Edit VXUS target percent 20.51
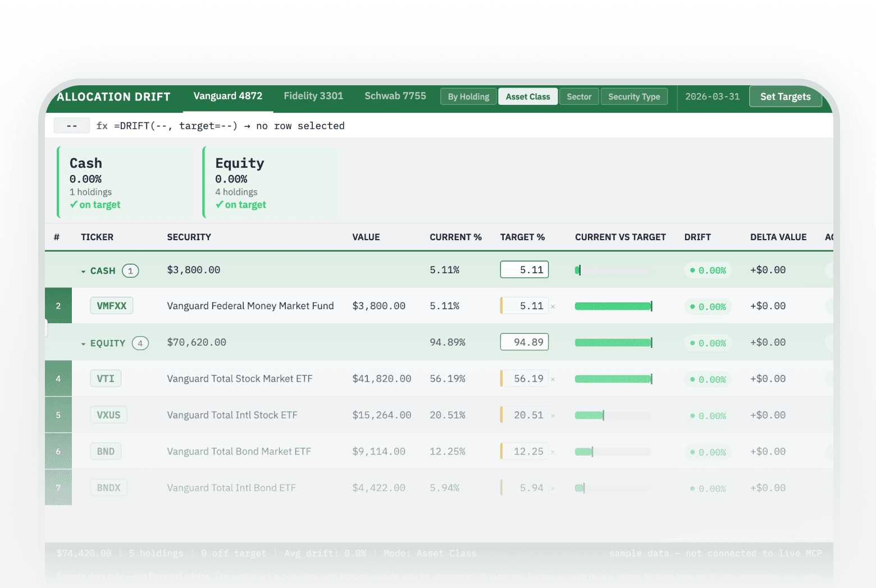Image resolution: width=876 pixels, height=588 pixels. click(524, 415)
